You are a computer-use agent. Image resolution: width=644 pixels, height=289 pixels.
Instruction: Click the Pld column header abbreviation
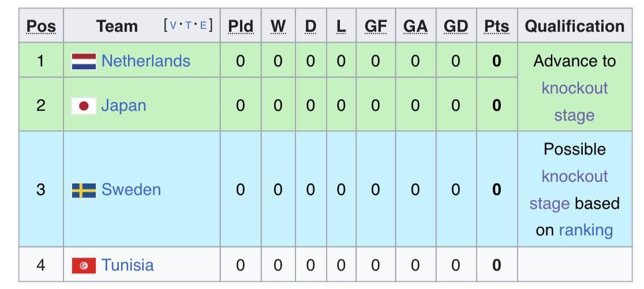(240, 26)
